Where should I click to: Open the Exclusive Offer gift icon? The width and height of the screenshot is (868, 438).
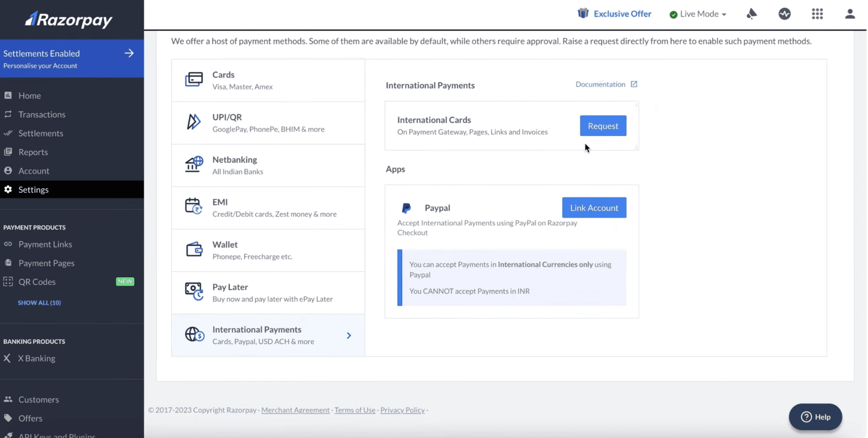583,14
